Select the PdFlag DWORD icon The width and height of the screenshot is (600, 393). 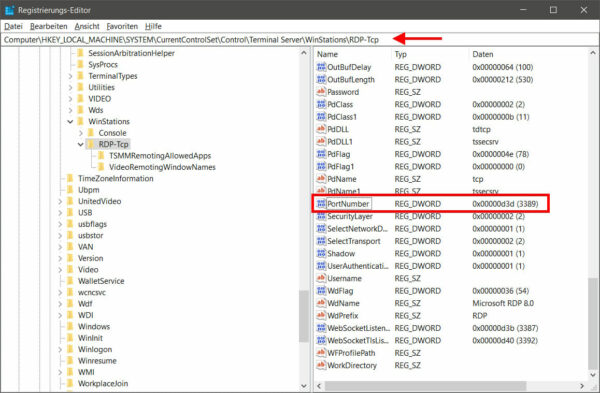[321, 154]
